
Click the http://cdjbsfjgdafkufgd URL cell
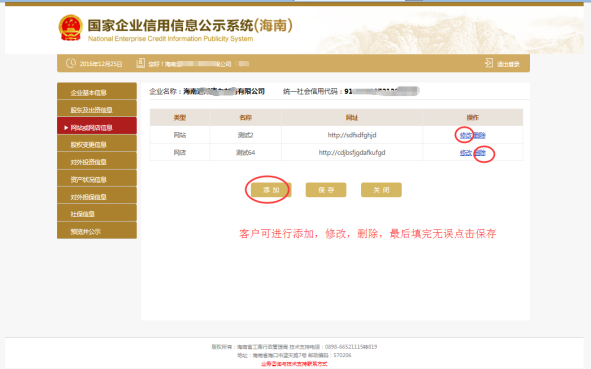352,153
